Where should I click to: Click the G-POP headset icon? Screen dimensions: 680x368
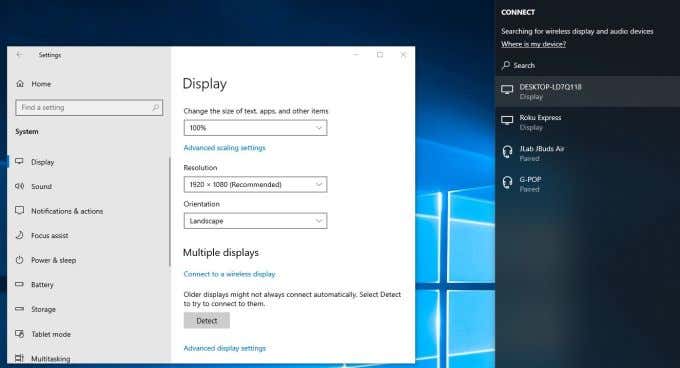(x=507, y=183)
